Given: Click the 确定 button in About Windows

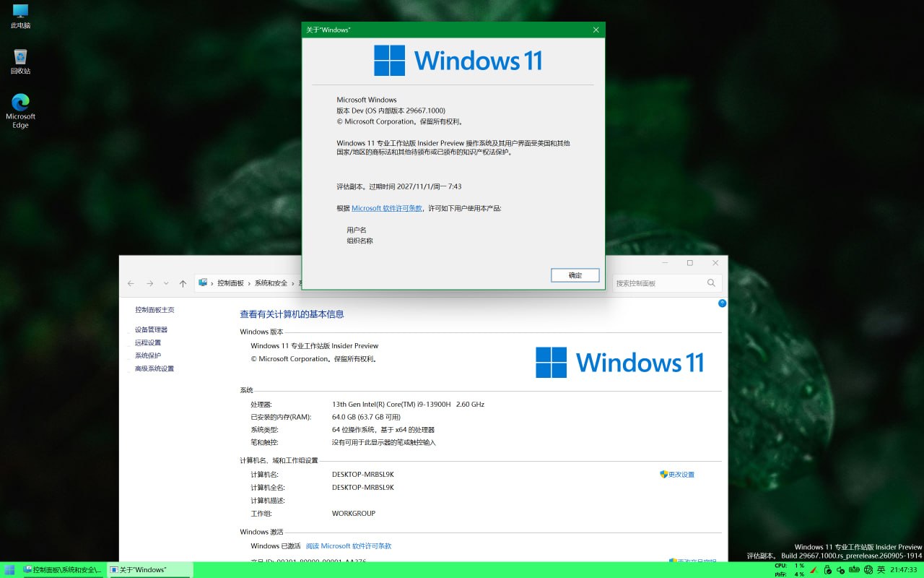Looking at the screenshot, I should [x=575, y=275].
